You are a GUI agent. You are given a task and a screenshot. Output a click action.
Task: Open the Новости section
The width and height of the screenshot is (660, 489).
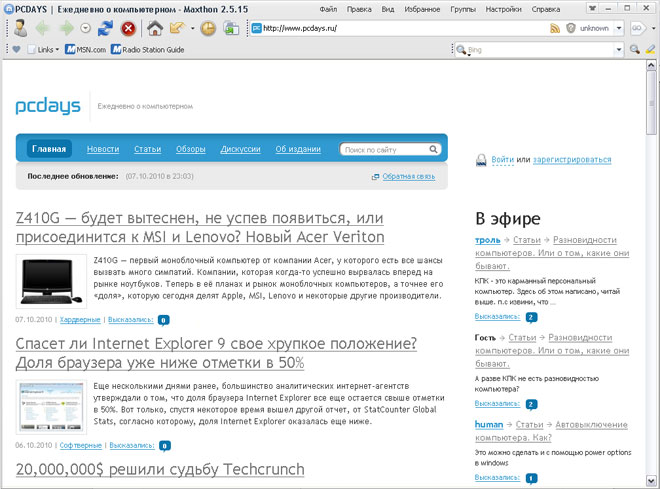click(x=103, y=149)
